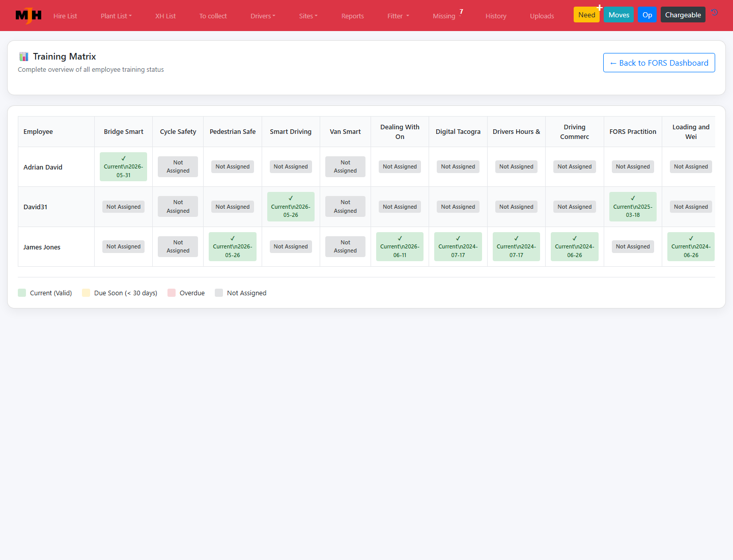Expand the Fitter dropdown menu
733x560 pixels.
398,16
